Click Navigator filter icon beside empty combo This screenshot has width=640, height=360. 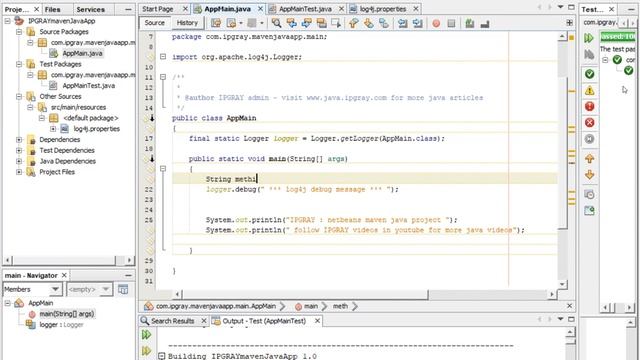pos(123,289)
